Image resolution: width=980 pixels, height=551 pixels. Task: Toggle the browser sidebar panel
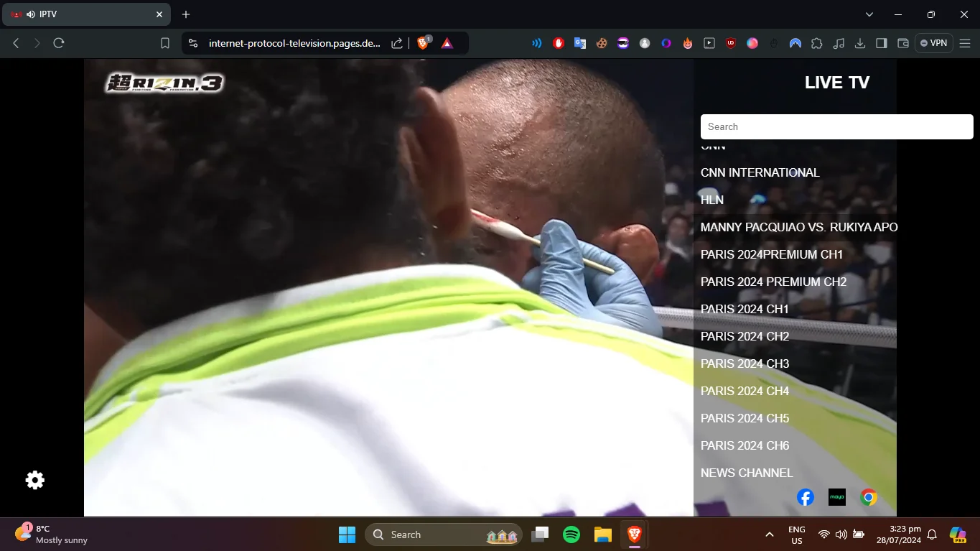pyautogui.click(x=882, y=43)
